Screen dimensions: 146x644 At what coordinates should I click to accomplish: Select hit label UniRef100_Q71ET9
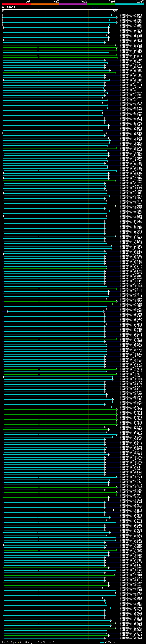coord(131,55)
